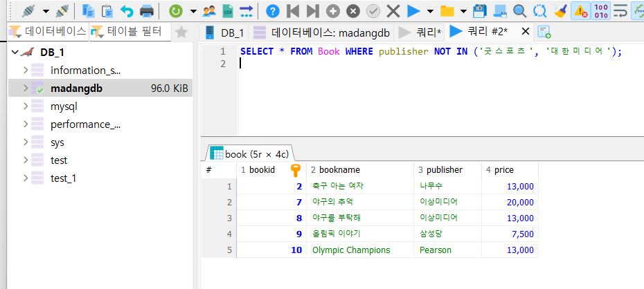Run the query with blue play icon
644x289 pixels.
pyautogui.click(x=413, y=11)
